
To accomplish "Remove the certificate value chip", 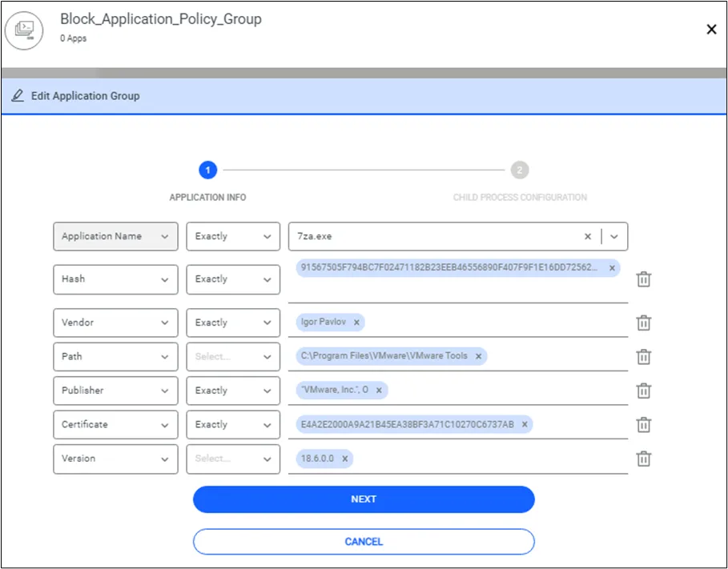I will coord(525,424).
